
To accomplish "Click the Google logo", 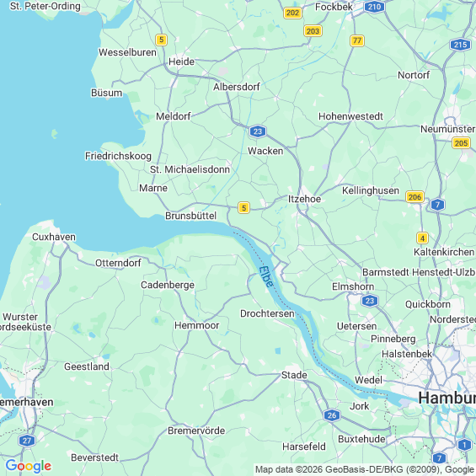I will point(29,466).
